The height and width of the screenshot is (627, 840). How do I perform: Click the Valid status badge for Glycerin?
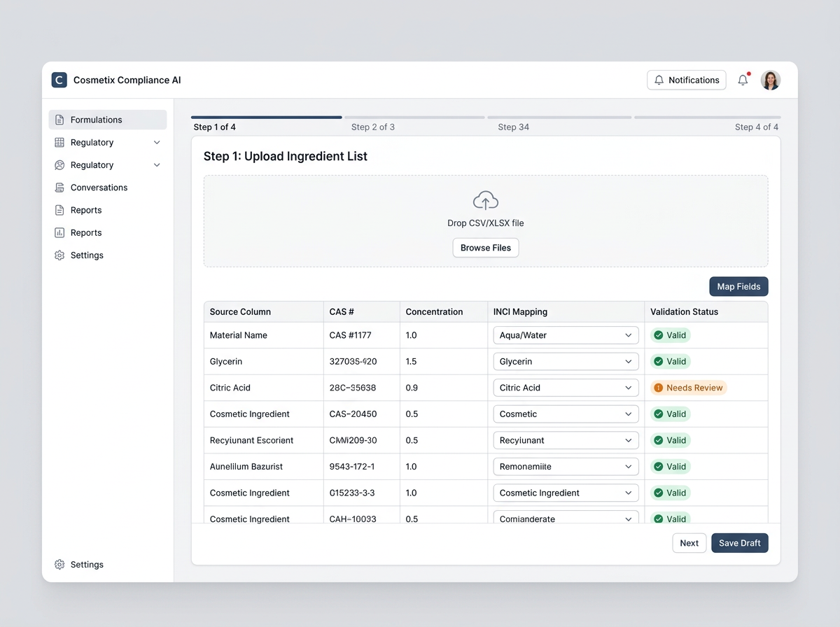670,361
